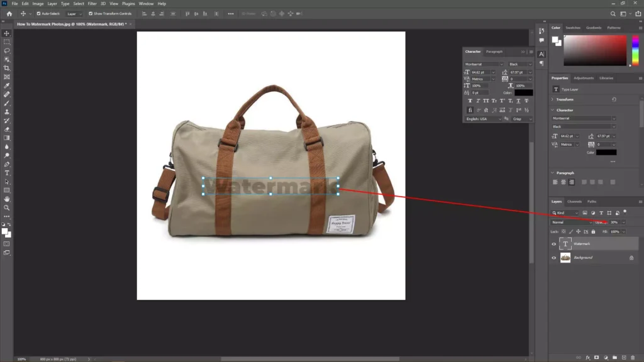The width and height of the screenshot is (644, 362).
Task: Click the more options ellipsis in Properties
Action: click(x=613, y=162)
